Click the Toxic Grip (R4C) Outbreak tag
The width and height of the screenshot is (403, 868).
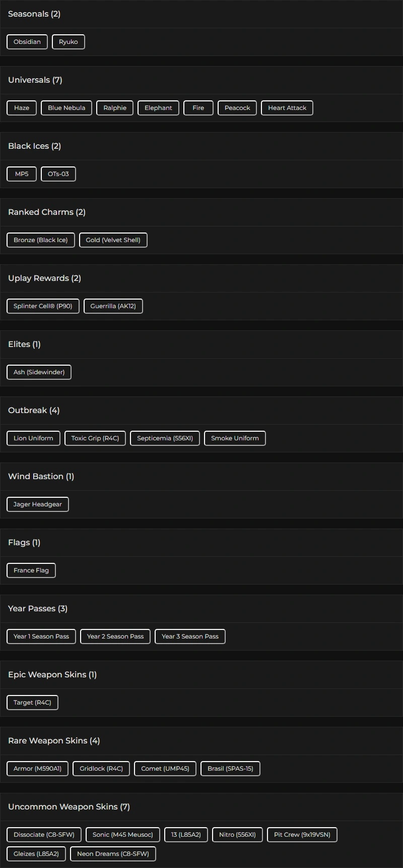pos(95,438)
